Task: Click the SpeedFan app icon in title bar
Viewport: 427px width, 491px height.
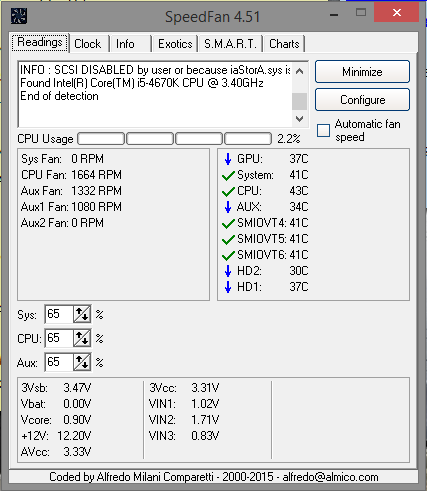Action: click(x=19, y=16)
